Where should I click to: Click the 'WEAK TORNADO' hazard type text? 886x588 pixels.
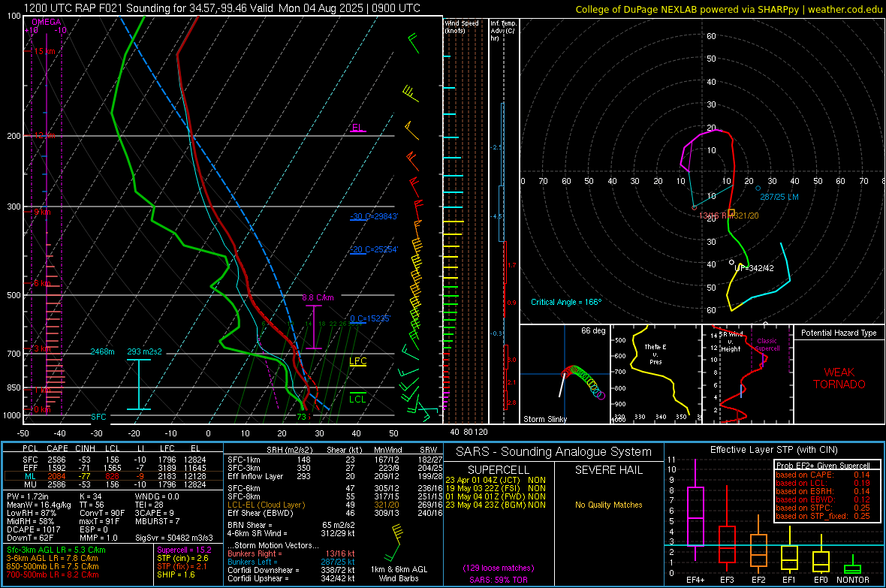click(x=839, y=378)
